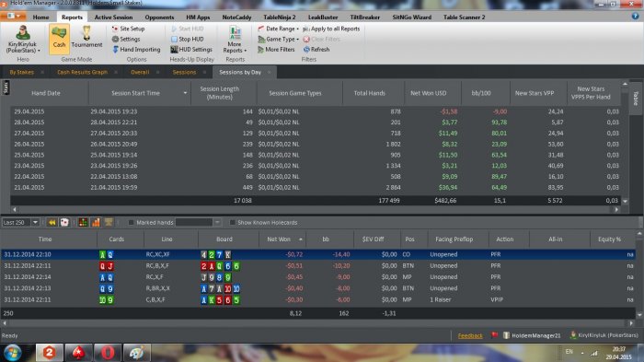The image size is (644, 362).
Task: Select the 21.04.2015 session row
Action: coord(316,187)
